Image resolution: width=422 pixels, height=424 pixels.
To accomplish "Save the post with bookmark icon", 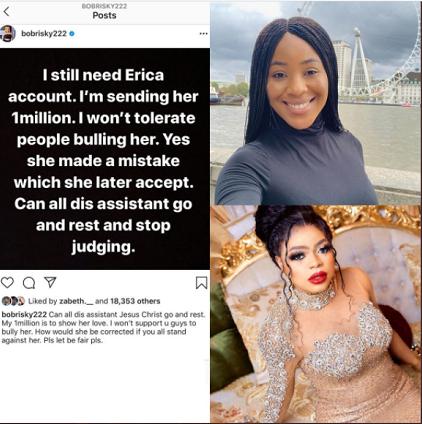I will [201, 283].
